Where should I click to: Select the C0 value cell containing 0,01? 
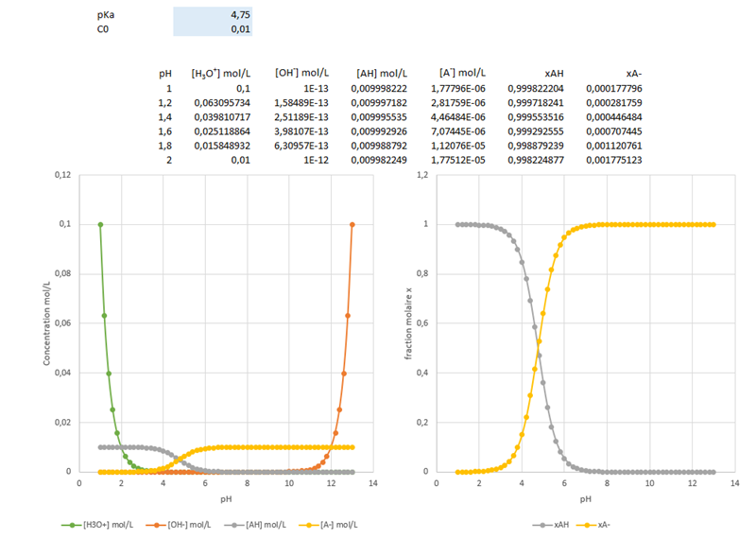pyautogui.click(x=213, y=29)
